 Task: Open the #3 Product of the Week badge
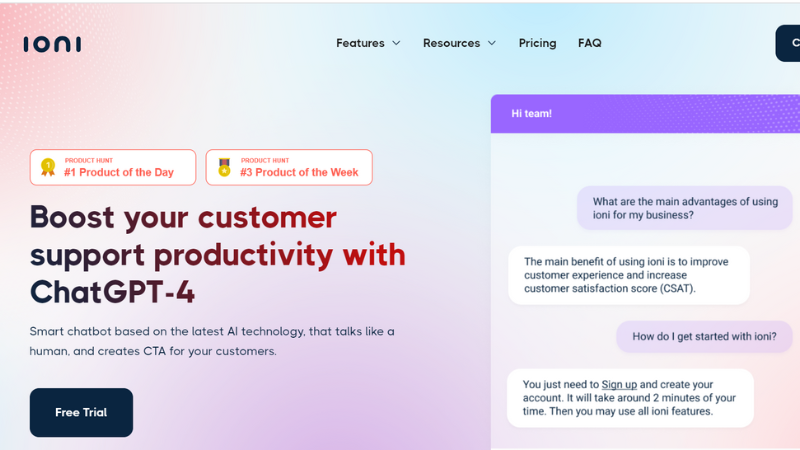coord(289,167)
